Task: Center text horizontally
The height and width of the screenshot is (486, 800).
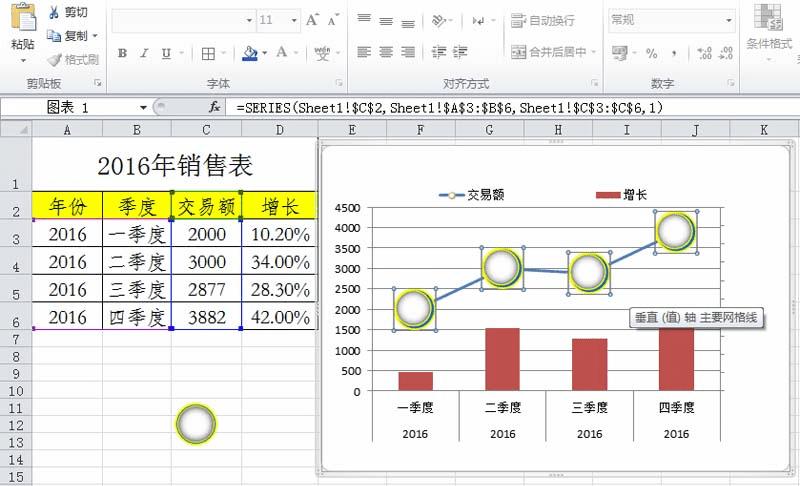Action: (x=386, y=52)
